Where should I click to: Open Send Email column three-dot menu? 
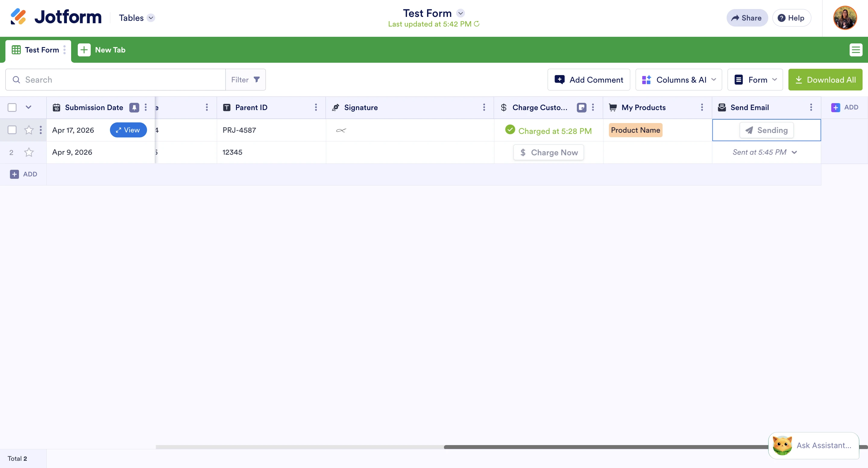click(811, 108)
